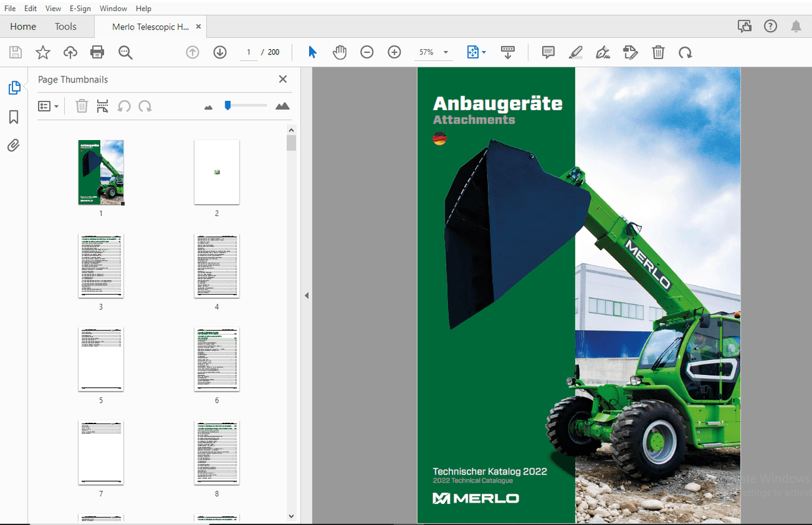Toggle the Attachments paperclip panel
Screen dimensions: 812x525
(x=13, y=145)
